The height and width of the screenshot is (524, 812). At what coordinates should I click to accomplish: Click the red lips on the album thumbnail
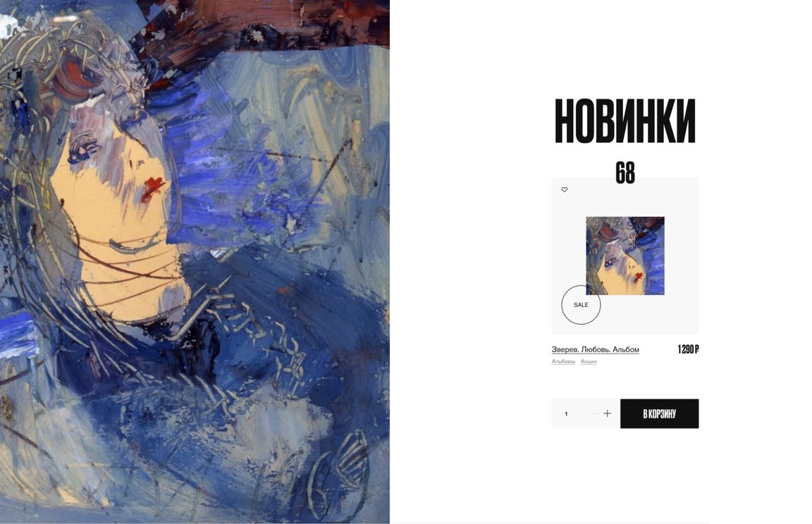pos(639,277)
